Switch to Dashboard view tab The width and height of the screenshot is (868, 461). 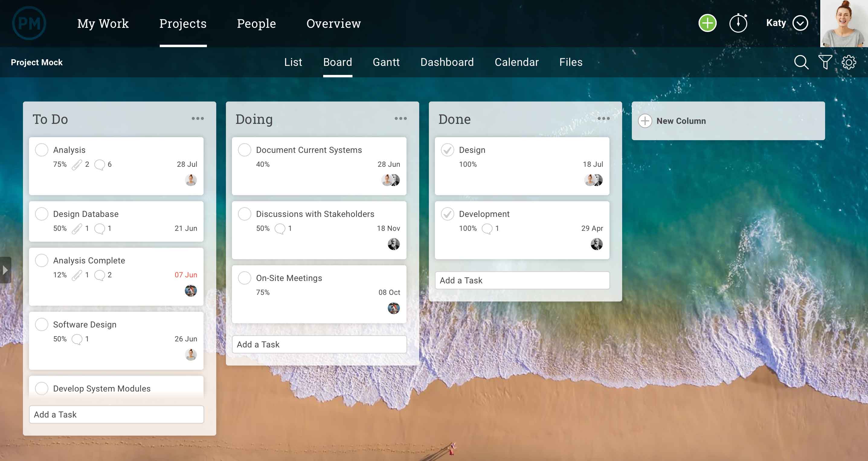[447, 62]
